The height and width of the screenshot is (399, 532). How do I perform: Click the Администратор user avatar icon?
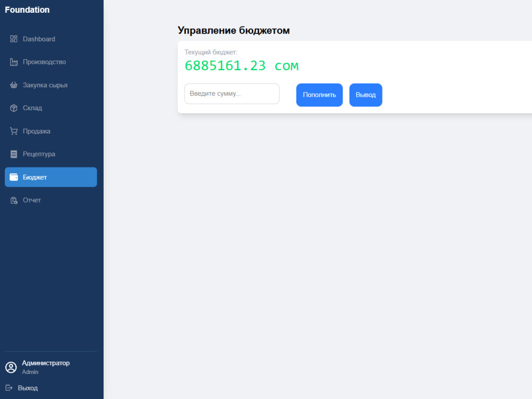(11, 367)
